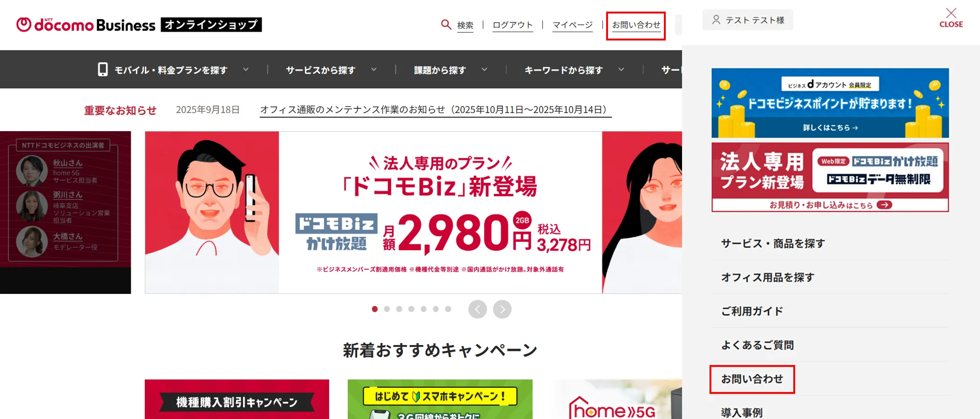Expand モバイル・料金プランを探す dropdown
This screenshot has width=980, height=419.
(x=246, y=70)
